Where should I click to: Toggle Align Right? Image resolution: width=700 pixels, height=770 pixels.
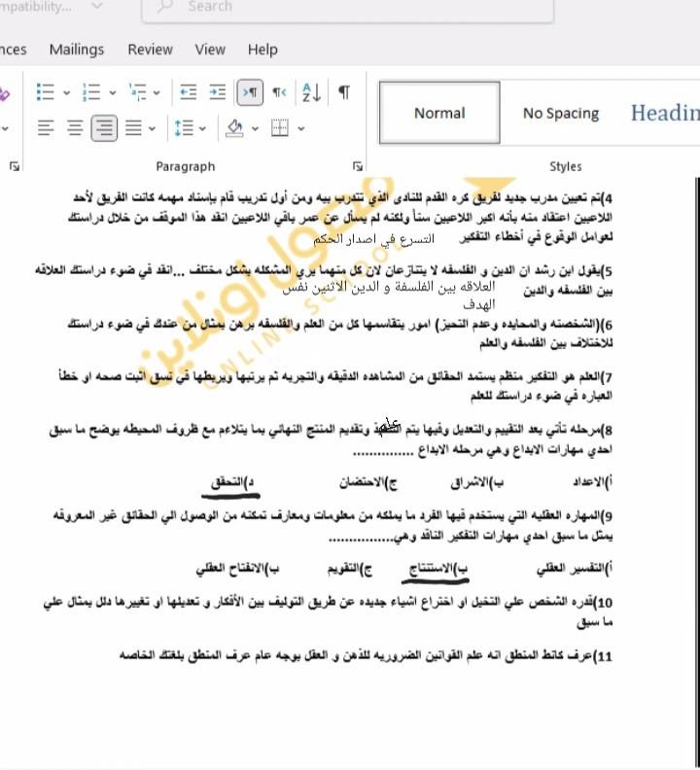click(104, 128)
